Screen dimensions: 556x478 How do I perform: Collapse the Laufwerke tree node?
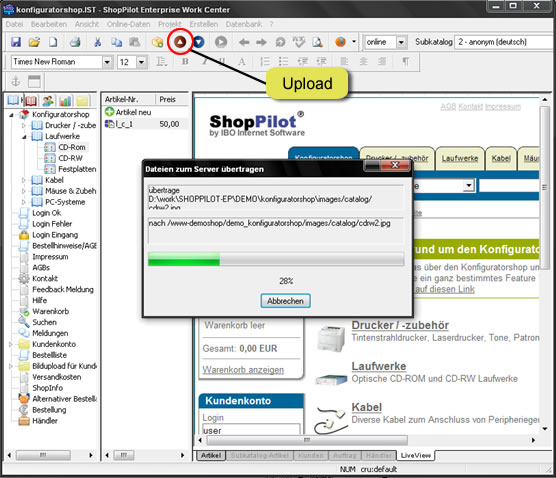click(x=24, y=137)
